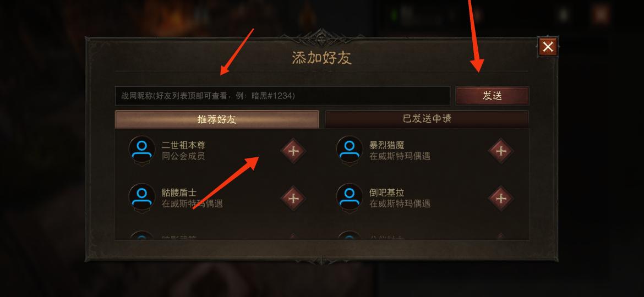
Task: Close the 添加好友 dialog
Action: 548,47
